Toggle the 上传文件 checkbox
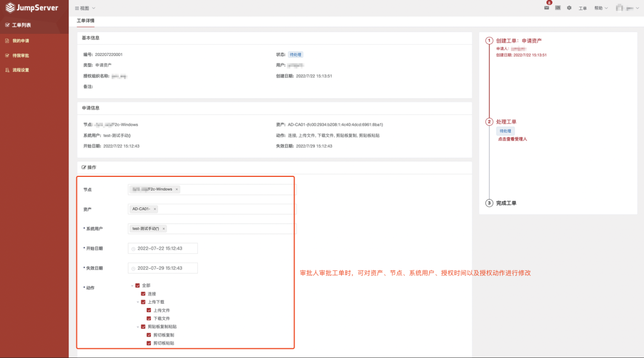644x358 pixels. (x=148, y=310)
